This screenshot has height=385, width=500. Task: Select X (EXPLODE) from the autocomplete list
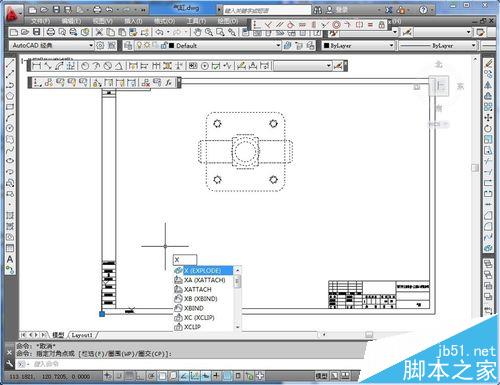[203, 270]
